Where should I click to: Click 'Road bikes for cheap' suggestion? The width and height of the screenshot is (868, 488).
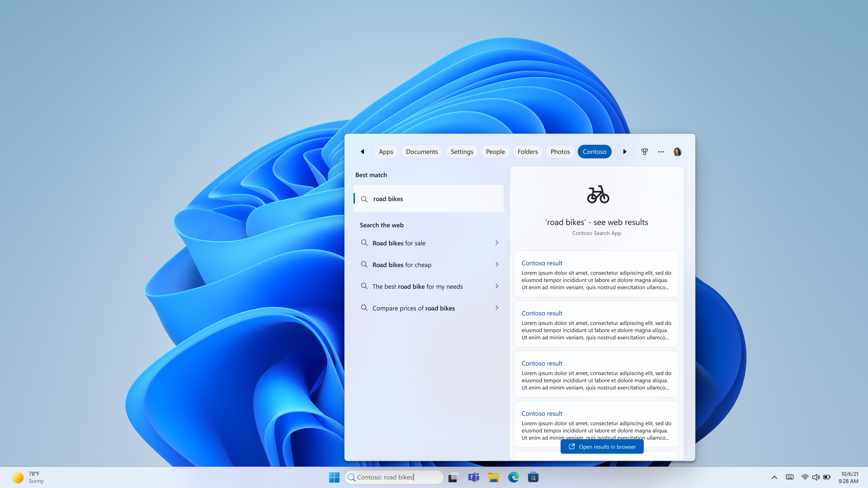pyautogui.click(x=429, y=264)
